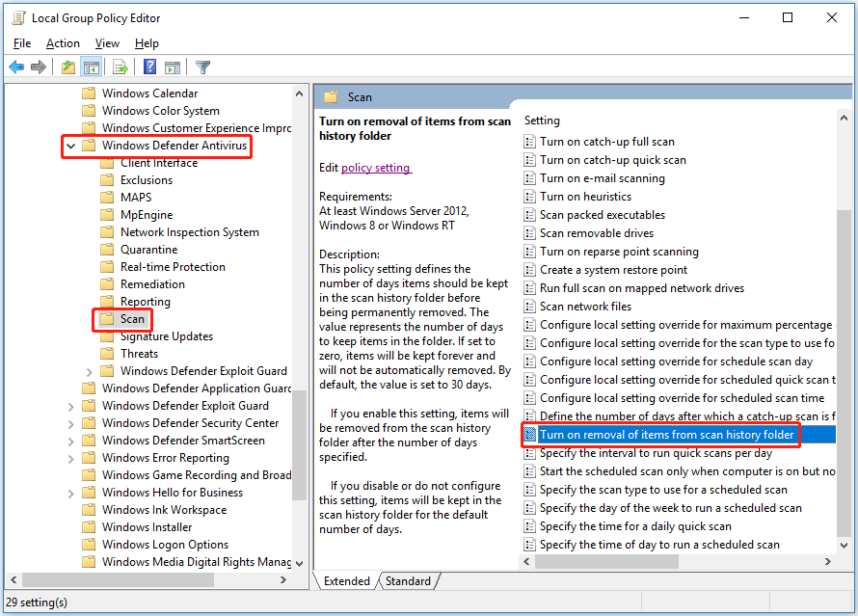Click the Local Group Policy Editor title icon
The width and height of the screenshot is (858, 616).
(18, 18)
